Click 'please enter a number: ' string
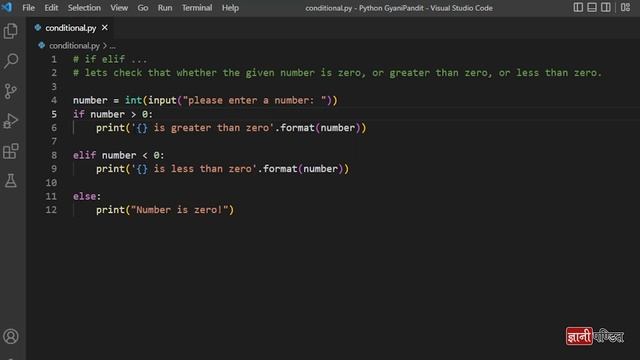The image size is (640, 360). (254, 100)
